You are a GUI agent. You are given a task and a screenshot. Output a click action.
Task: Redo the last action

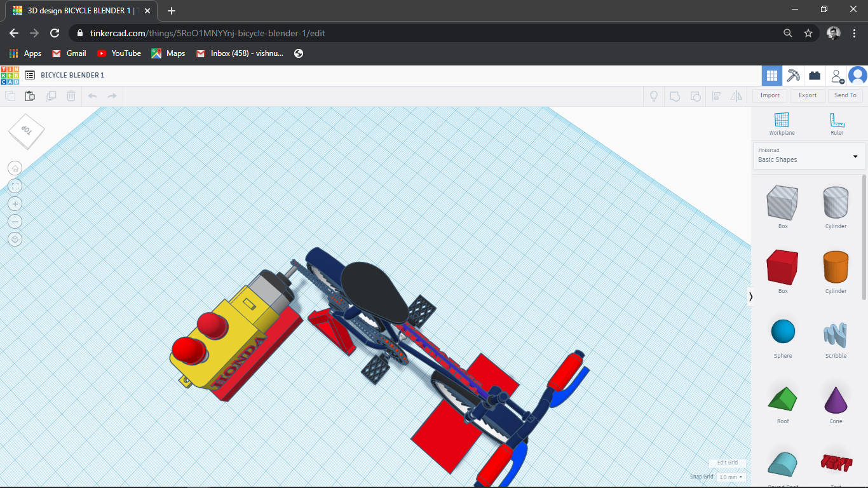point(113,96)
